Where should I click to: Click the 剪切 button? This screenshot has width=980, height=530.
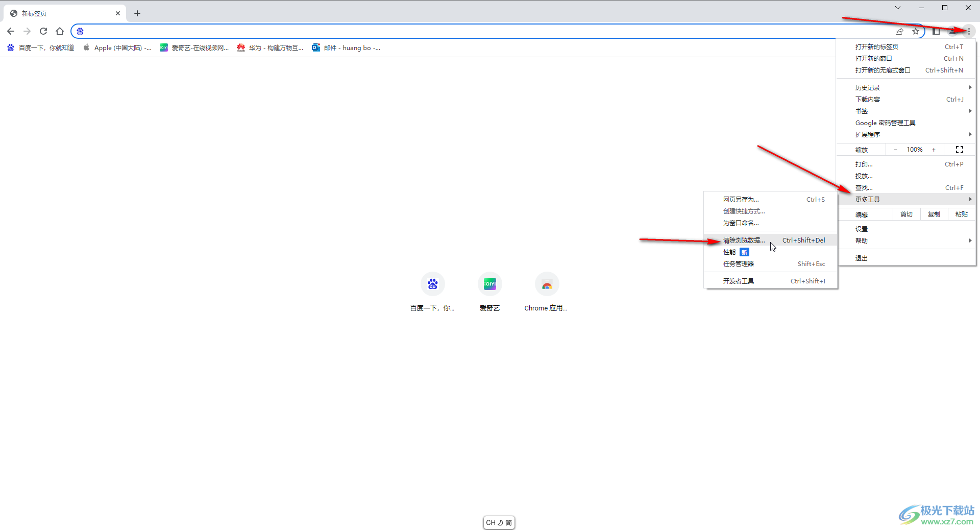click(906, 214)
